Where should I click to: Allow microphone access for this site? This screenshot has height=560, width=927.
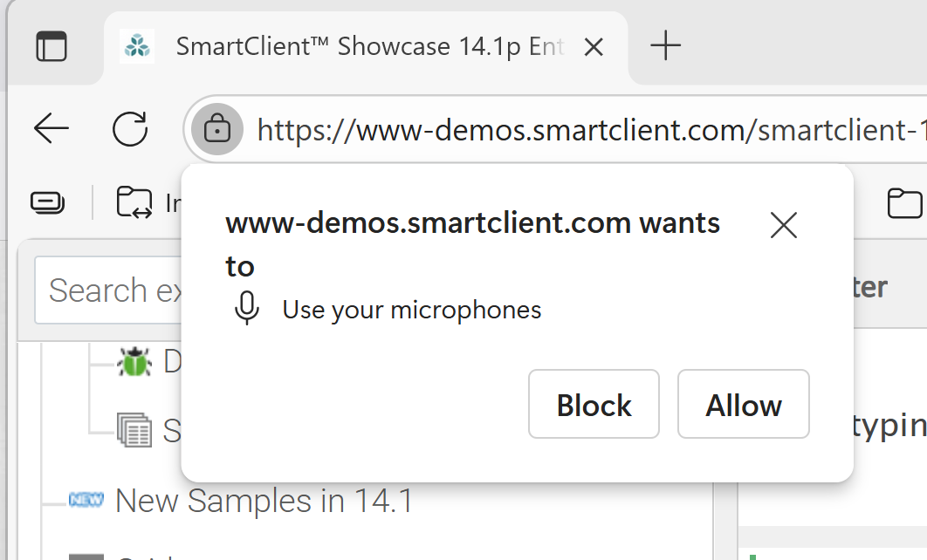(744, 405)
